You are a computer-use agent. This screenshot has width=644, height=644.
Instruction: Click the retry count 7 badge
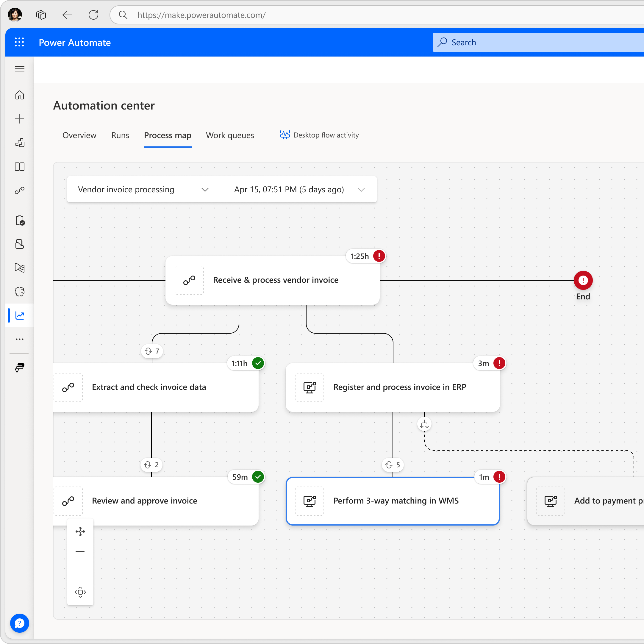coord(152,351)
